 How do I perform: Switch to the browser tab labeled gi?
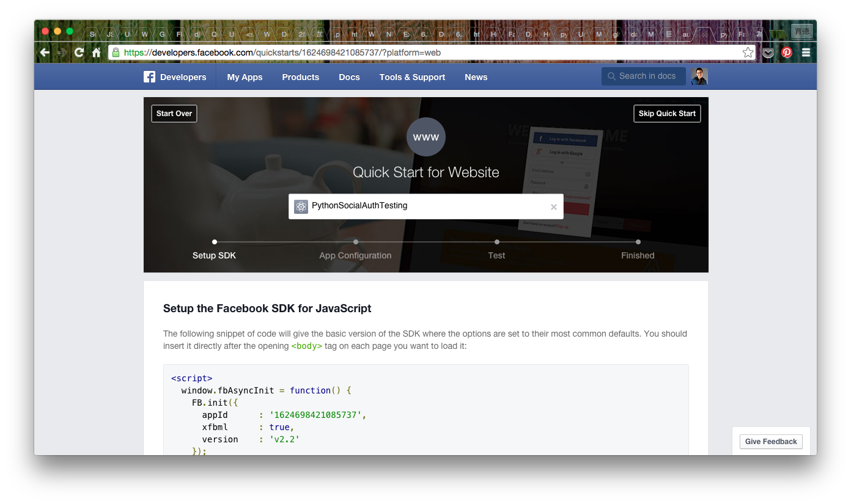[x=616, y=34]
